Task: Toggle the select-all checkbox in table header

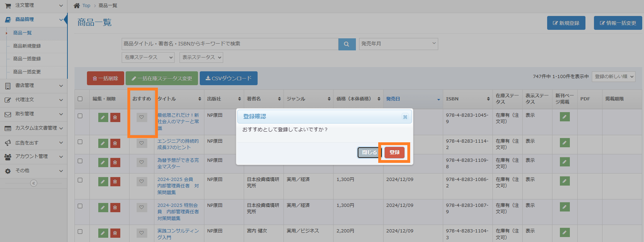Action: (x=80, y=99)
